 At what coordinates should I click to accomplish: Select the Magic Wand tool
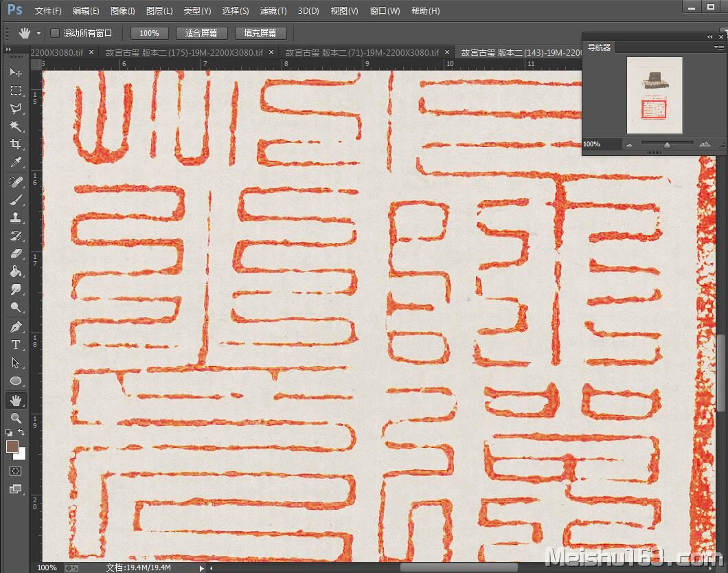pyautogui.click(x=16, y=126)
